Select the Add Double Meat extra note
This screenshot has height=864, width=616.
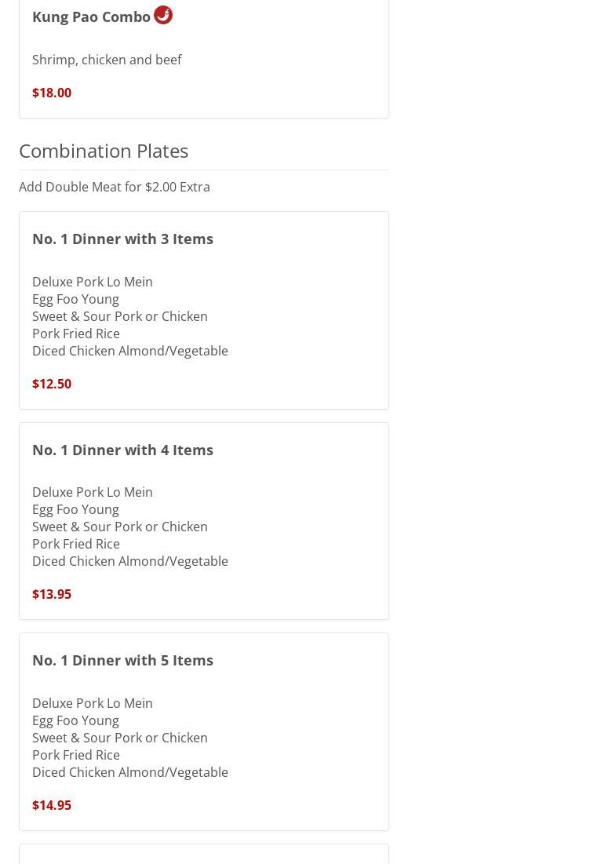(x=115, y=187)
